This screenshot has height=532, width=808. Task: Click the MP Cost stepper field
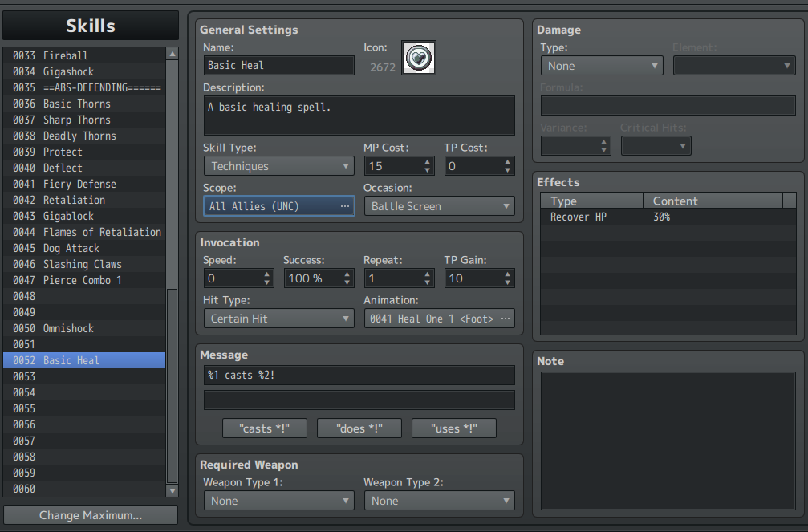pos(399,166)
